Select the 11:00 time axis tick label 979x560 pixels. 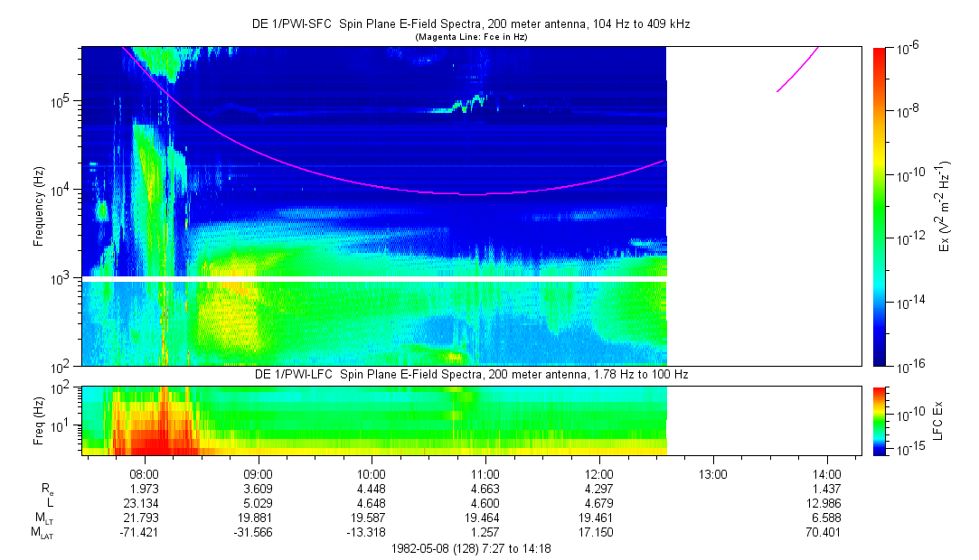click(x=485, y=472)
